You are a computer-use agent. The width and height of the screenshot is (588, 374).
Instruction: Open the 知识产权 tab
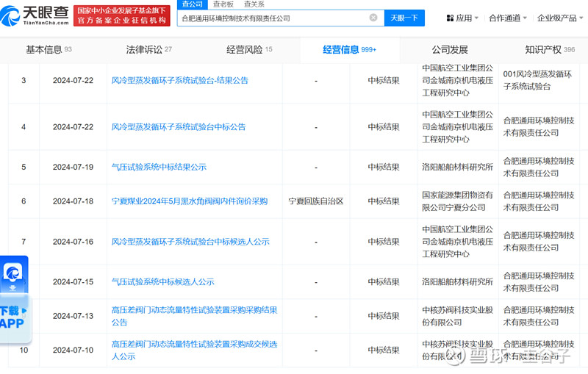tap(550, 49)
